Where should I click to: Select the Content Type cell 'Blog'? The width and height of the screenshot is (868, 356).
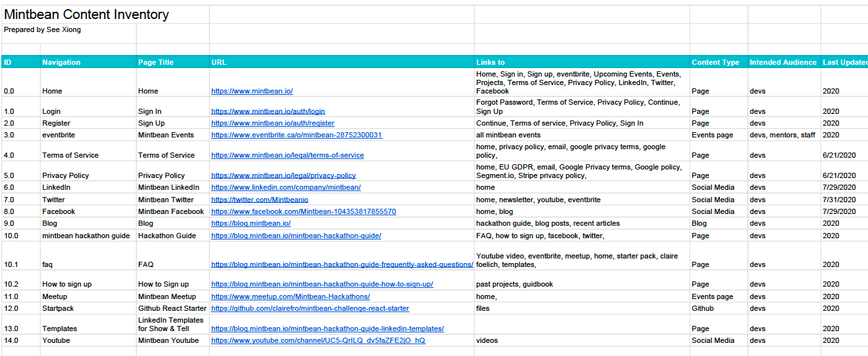(719, 223)
